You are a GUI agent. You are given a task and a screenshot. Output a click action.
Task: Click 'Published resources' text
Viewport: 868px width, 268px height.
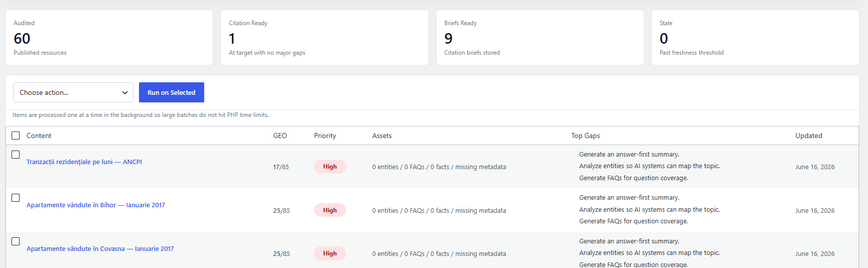click(40, 53)
